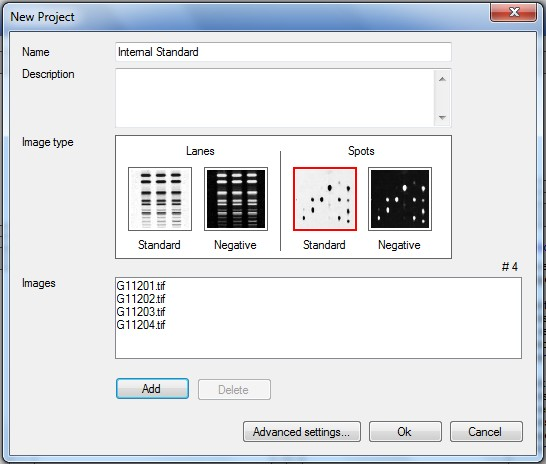Viewport: 546px width, 464px height.
Task: Cancel the New Project dialog
Action: click(486, 432)
